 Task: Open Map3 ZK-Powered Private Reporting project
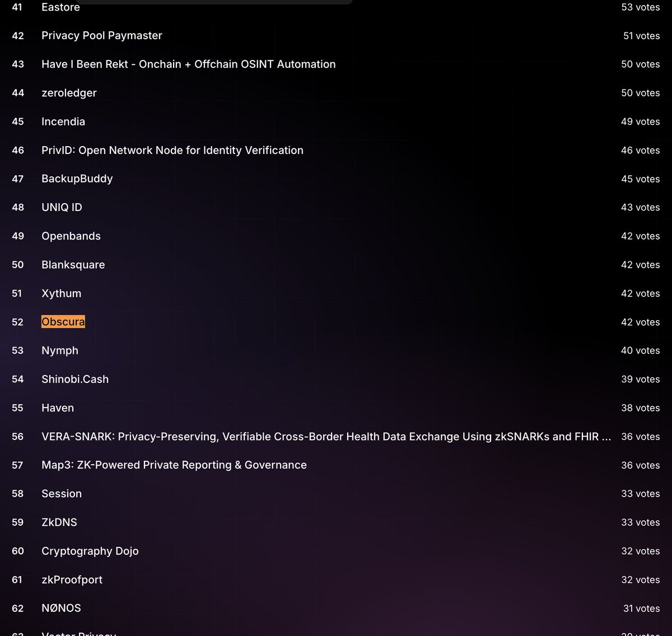tap(174, 465)
